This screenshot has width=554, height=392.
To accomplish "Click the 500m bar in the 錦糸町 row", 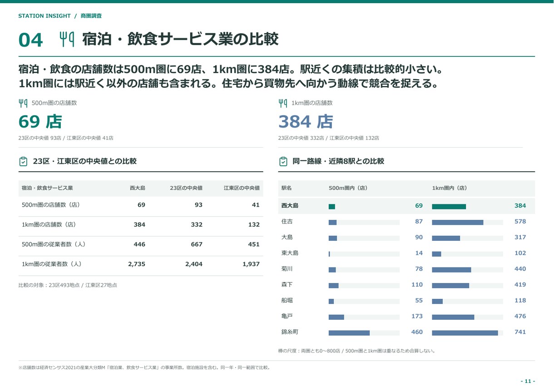I will (349, 333).
